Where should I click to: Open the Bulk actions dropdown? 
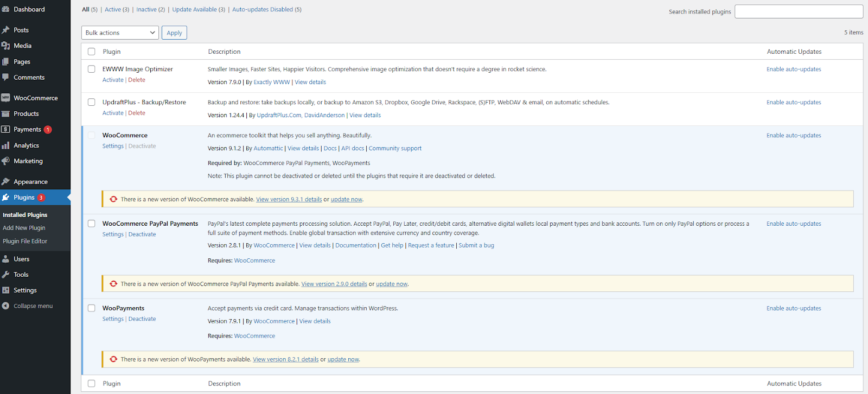tap(120, 33)
